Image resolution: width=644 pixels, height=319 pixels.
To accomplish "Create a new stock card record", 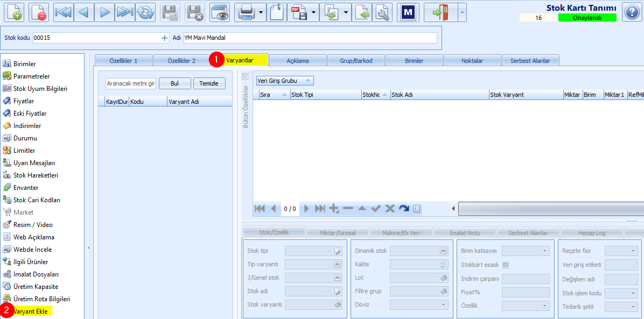I will pyautogui.click(x=14, y=12).
